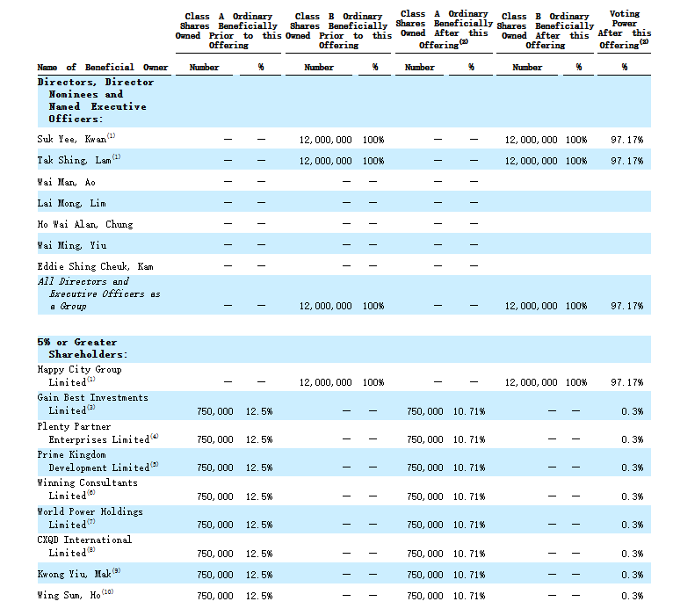Viewport: 673px width, 616px height.
Task: Select "Ho Wai Alan, Chung" in the table
Action: tap(85, 224)
